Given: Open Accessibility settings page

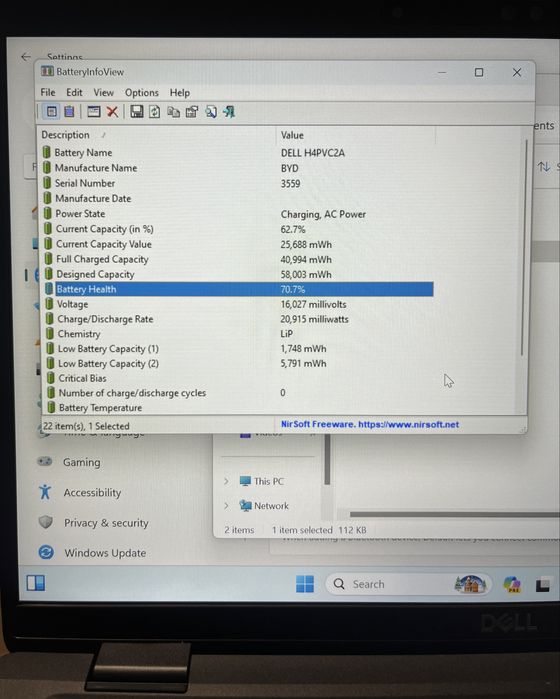Looking at the screenshot, I should click(92, 493).
